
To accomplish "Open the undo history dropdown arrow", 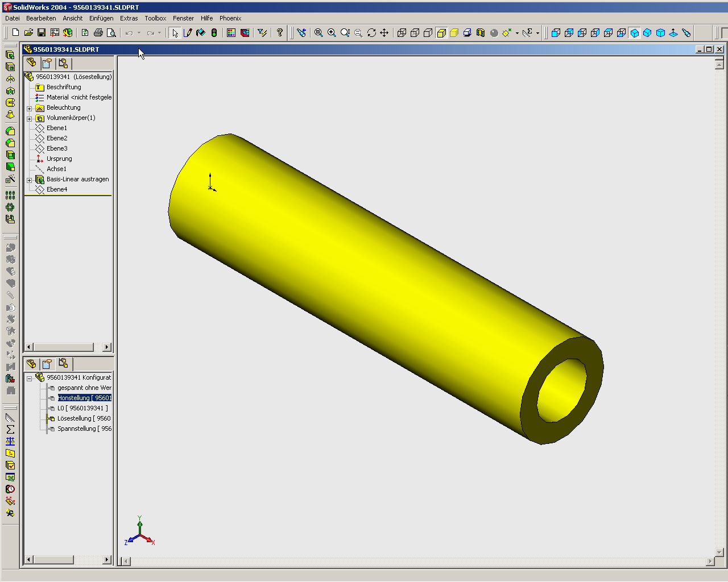I will (139, 33).
